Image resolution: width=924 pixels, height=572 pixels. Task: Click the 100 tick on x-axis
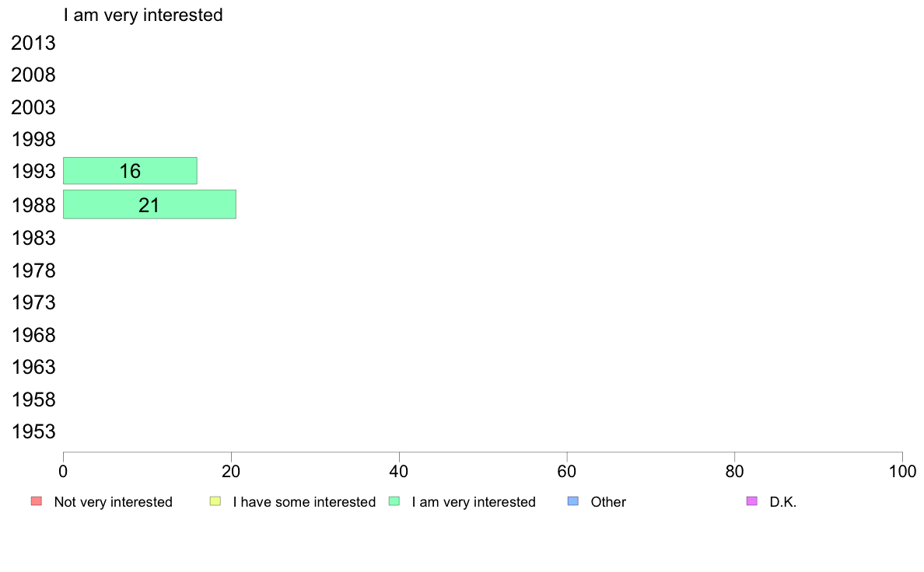coord(902,471)
